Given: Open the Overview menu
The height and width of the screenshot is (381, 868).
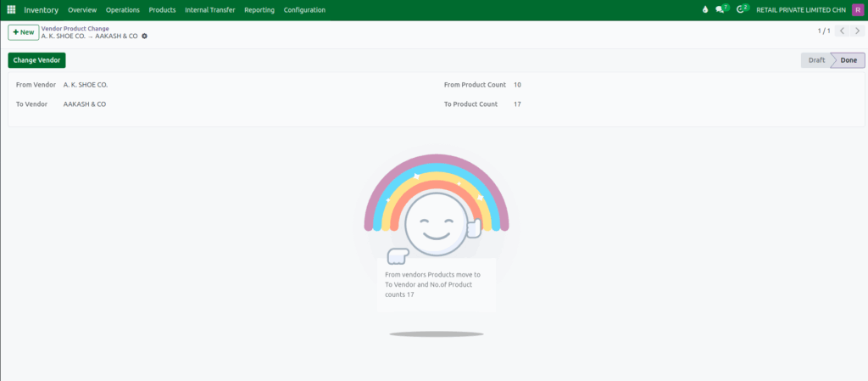Looking at the screenshot, I should pos(82,10).
